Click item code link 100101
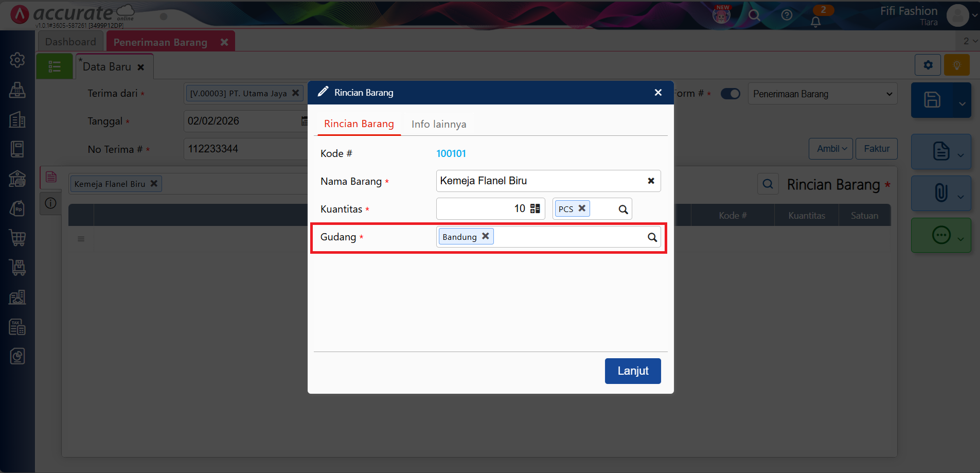980x473 pixels. pos(451,153)
